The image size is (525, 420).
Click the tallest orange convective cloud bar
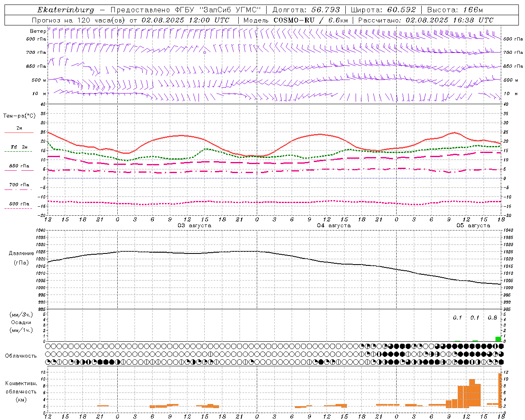pos(500,390)
